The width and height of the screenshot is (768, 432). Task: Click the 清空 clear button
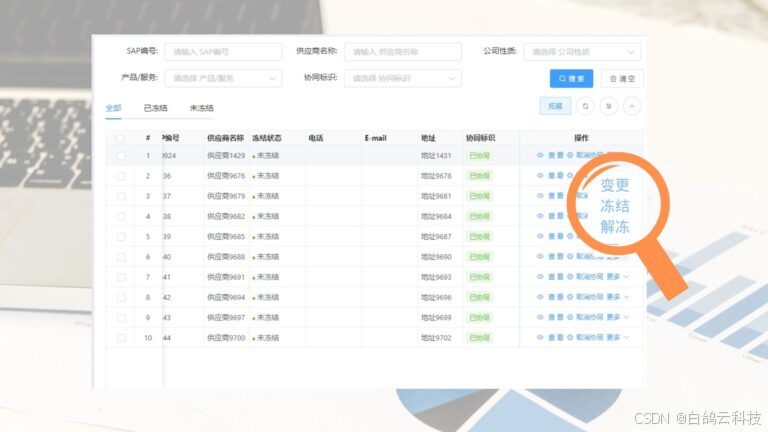pos(622,78)
